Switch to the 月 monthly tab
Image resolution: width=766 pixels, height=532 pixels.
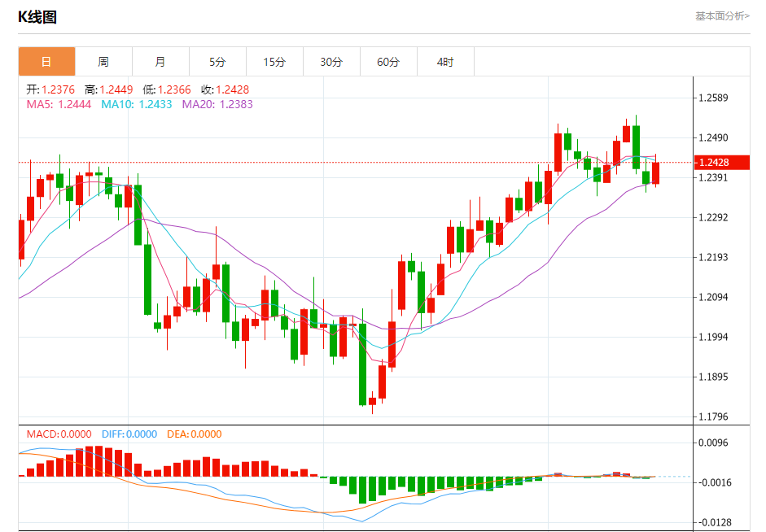(160, 62)
